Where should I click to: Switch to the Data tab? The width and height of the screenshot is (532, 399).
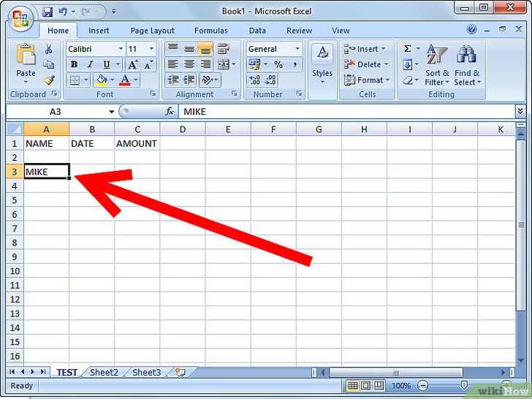(257, 31)
